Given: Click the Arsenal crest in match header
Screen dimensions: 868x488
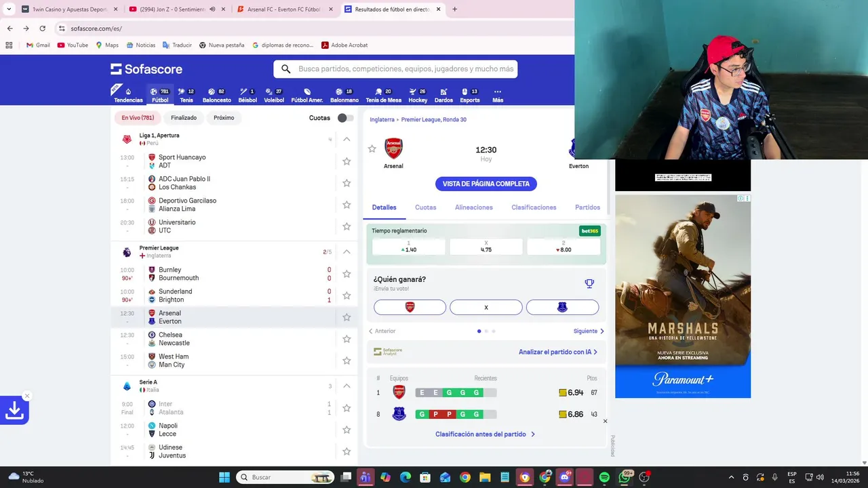Looking at the screenshot, I should click(x=393, y=148).
